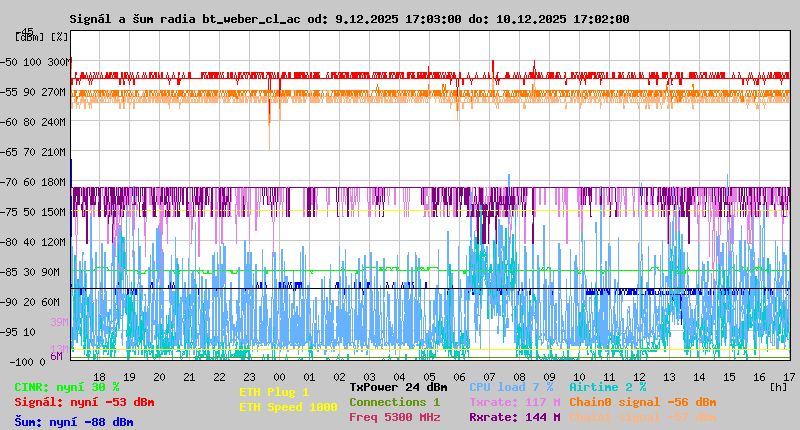Click the hour 12 mark on time axis

[639, 376]
